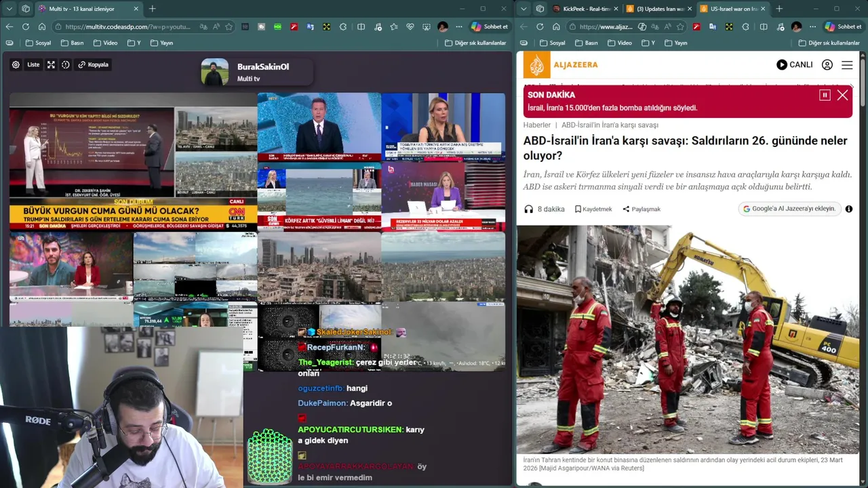Open more options menu in right browser
The height and width of the screenshot is (488, 868).
813,26
